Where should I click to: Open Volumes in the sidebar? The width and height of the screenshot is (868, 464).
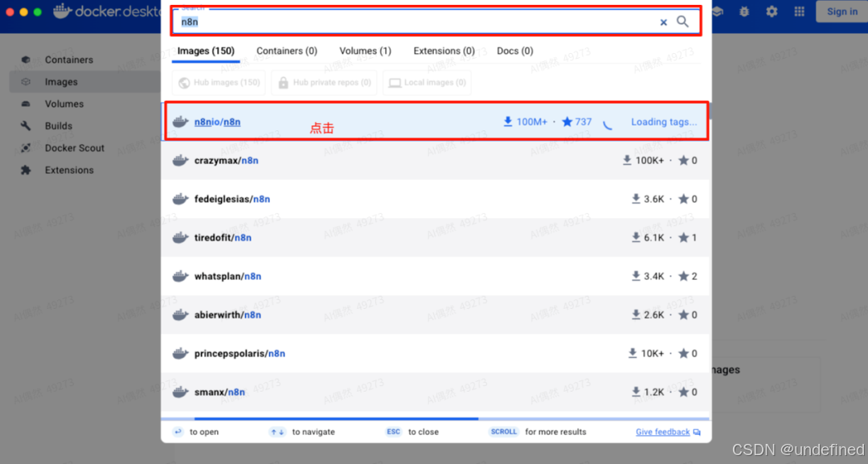point(86,104)
